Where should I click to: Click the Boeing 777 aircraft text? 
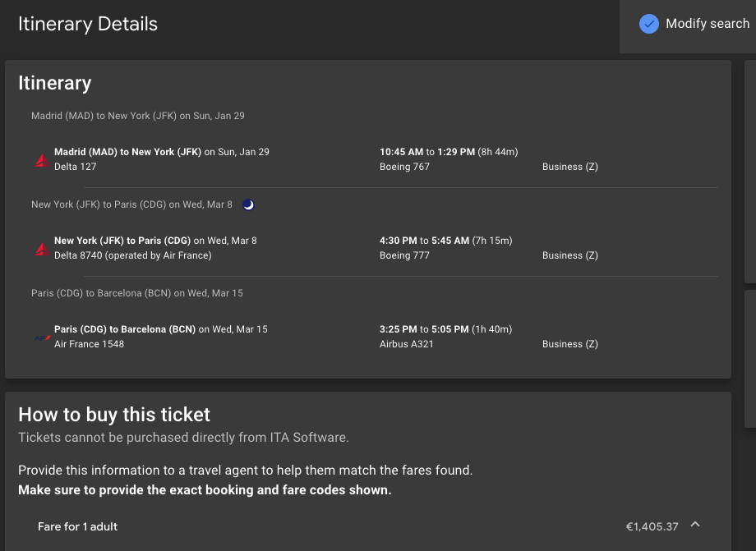(x=404, y=255)
